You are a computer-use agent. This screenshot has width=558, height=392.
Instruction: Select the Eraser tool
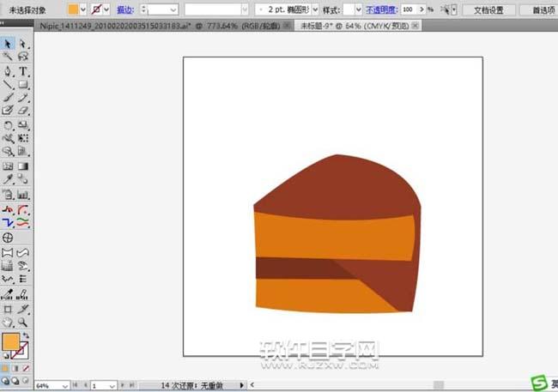click(x=23, y=111)
